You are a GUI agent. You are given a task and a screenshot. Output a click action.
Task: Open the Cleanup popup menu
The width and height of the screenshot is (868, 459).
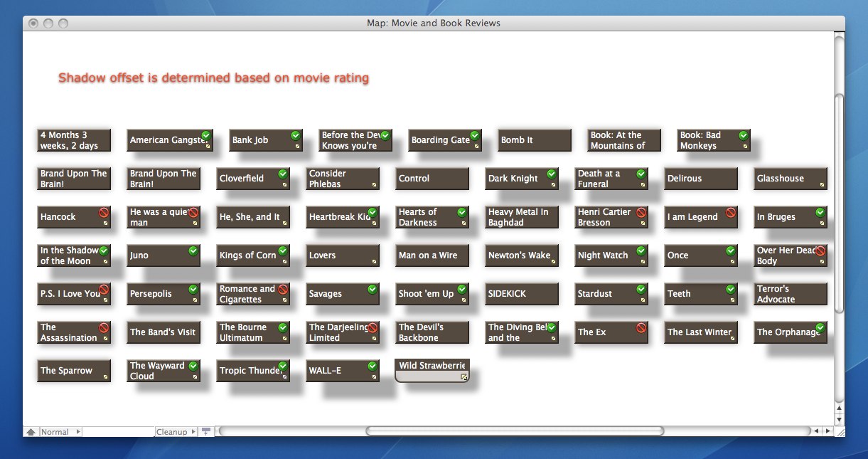coord(176,432)
